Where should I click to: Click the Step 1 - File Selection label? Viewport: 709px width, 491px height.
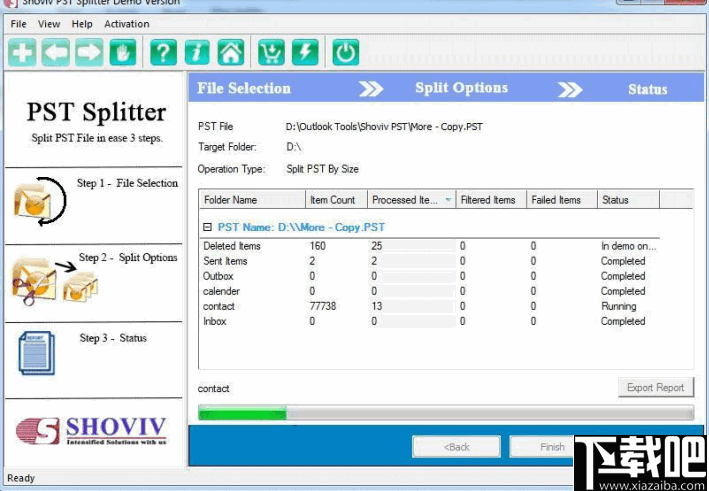click(x=128, y=183)
